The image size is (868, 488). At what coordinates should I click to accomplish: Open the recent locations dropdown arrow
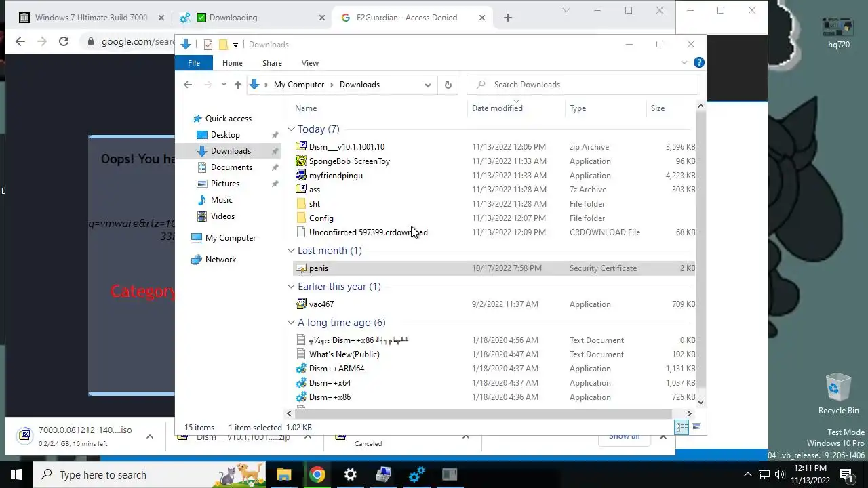[224, 85]
